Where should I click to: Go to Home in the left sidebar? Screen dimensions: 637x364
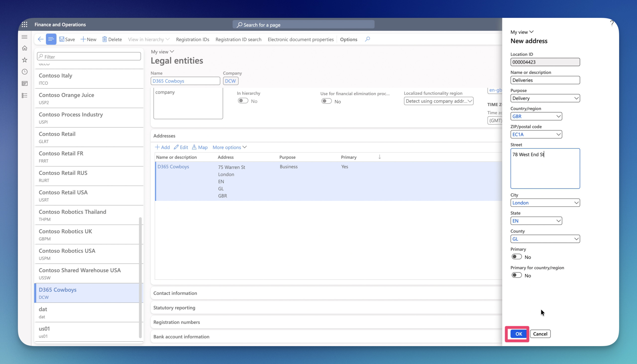tap(25, 48)
